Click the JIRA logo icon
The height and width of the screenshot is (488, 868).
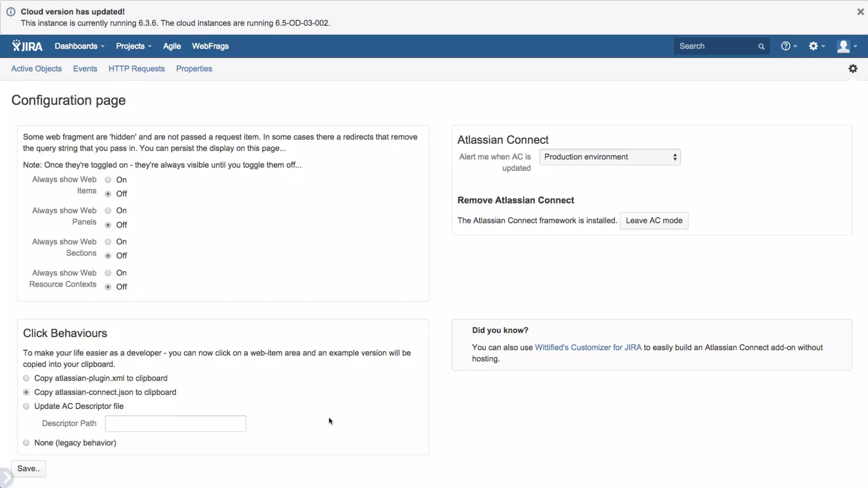tap(27, 46)
